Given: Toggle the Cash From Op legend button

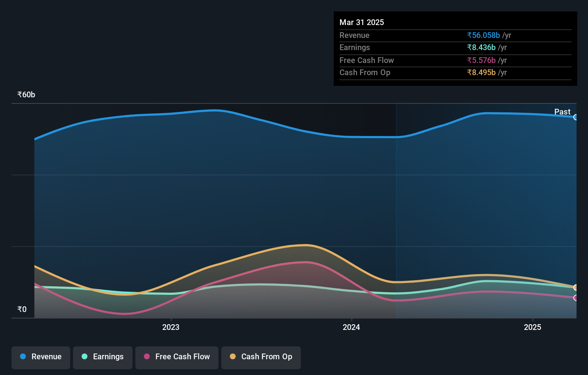Looking at the screenshot, I should [261, 357].
